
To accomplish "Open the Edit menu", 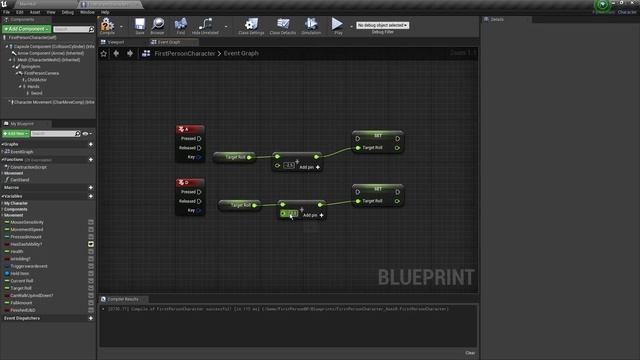I will pyautogui.click(x=20, y=12).
